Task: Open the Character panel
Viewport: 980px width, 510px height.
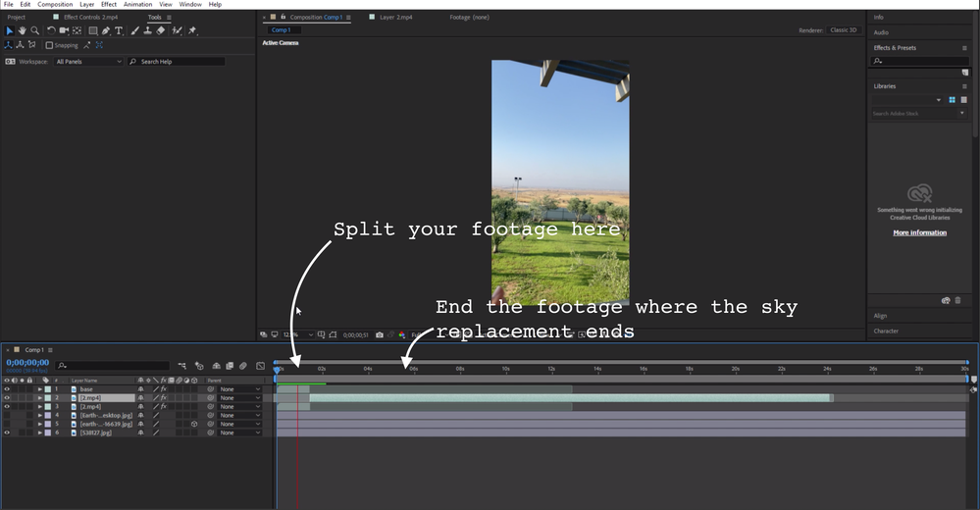Action: coord(886,331)
